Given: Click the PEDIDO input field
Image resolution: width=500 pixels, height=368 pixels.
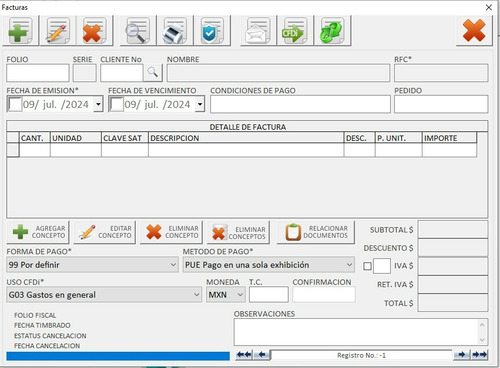Looking at the screenshot, I should [x=441, y=104].
